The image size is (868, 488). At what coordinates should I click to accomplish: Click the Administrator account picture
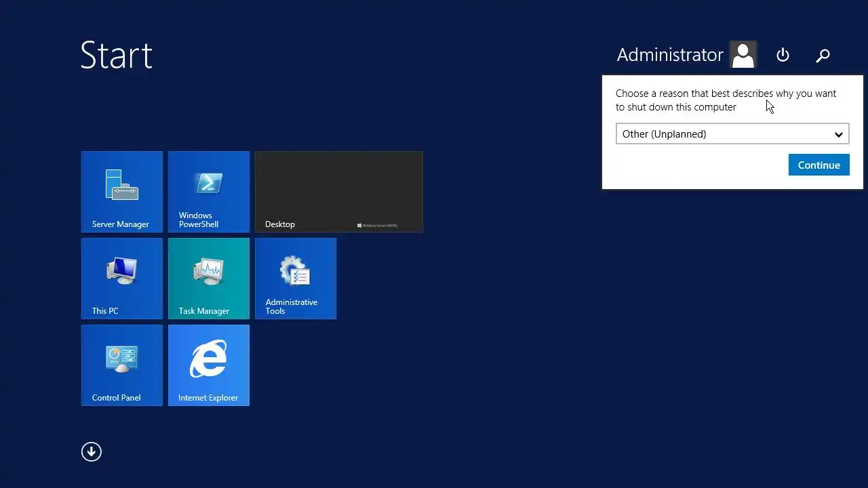tap(743, 55)
